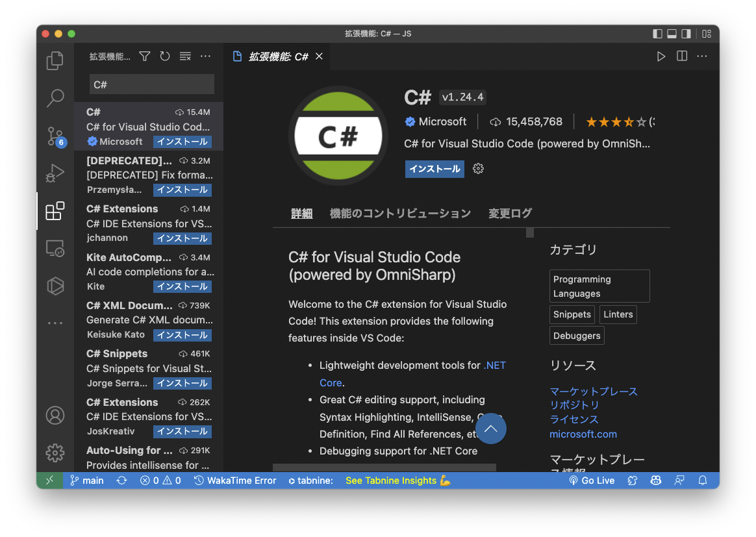Click the main branch indicator
This screenshot has width=756, height=537.
coord(87,481)
